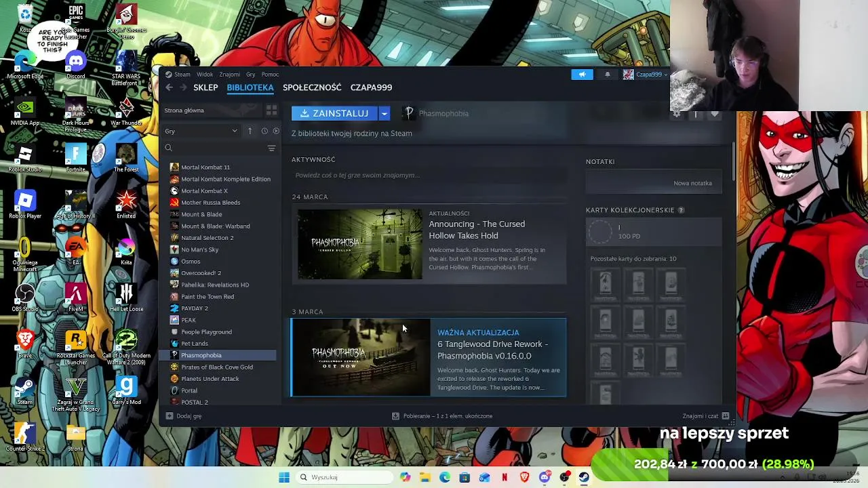
Task: Open Brave browser from the taskbar
Action: click(x=524, y=477)
